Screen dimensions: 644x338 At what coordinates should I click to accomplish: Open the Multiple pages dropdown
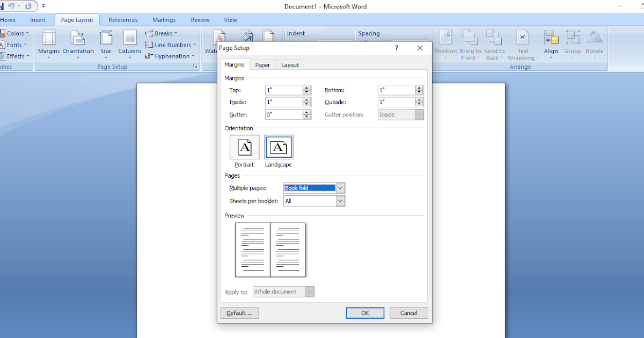click(341, 188)
